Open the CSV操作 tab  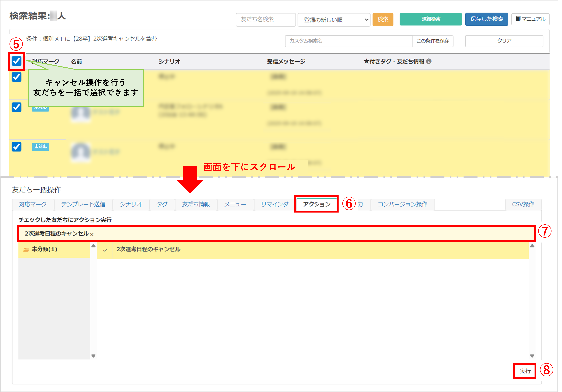pos(523,204)
